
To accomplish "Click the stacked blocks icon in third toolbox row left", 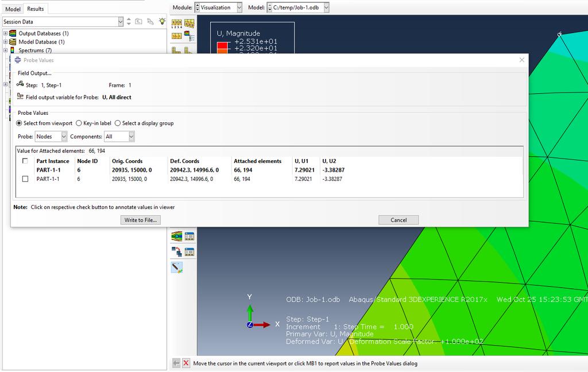I will [177, 49].
